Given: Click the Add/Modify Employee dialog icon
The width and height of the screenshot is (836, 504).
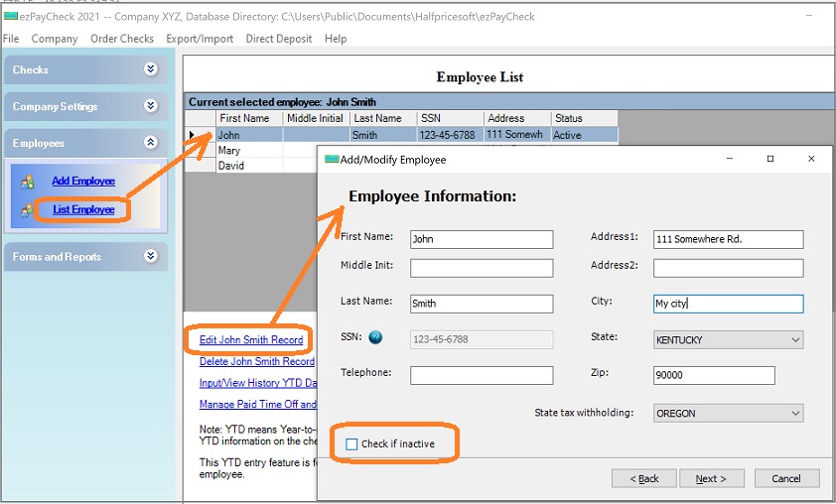Looking at the screenshot, I should [332, 159].
